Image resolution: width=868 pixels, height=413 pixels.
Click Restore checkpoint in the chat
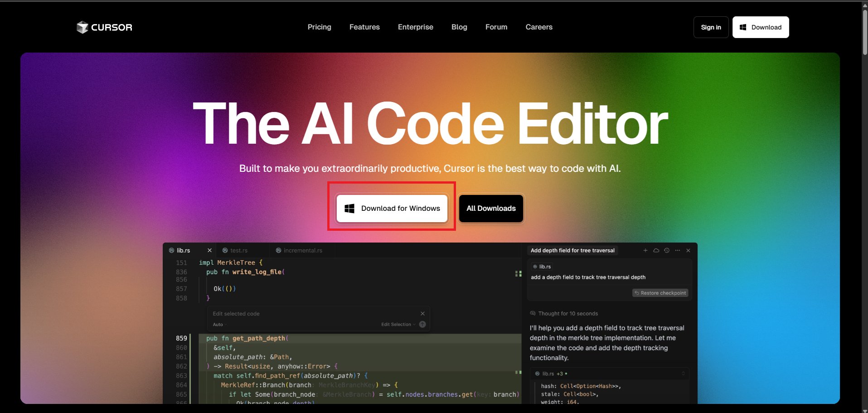(x=660, y=293)
